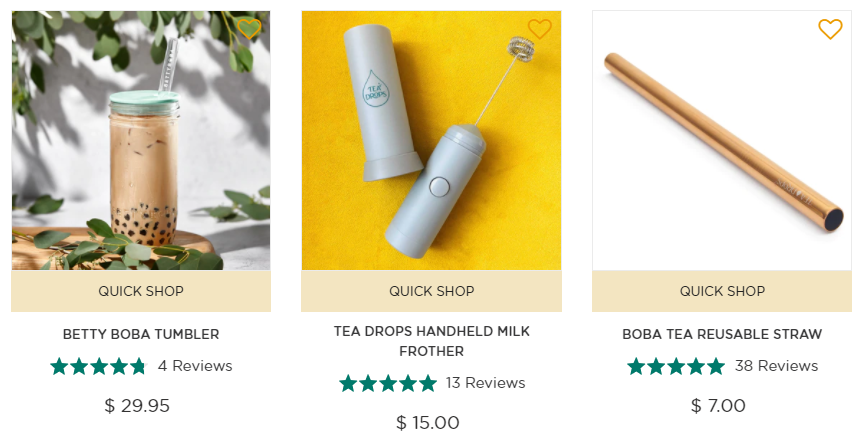
Task: Open Quick Shop for Boba Tea Reusable Straw
Action: 722,291
